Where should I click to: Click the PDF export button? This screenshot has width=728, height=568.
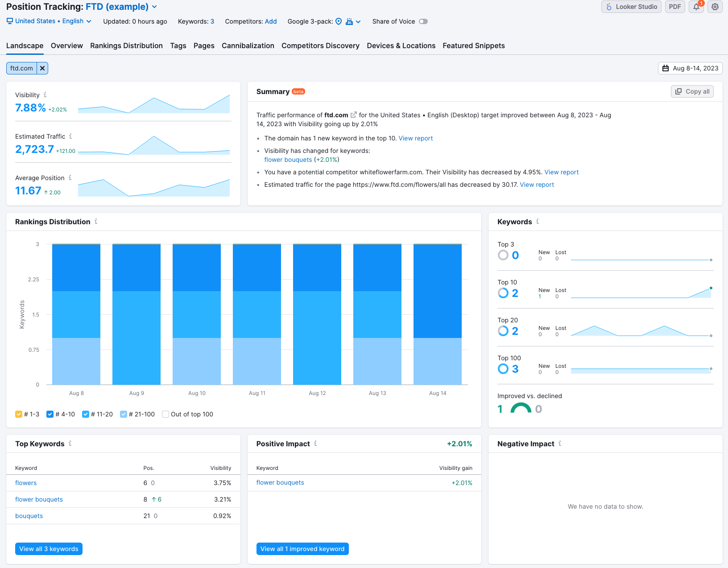pyautogui.click(x=675, y=7)
